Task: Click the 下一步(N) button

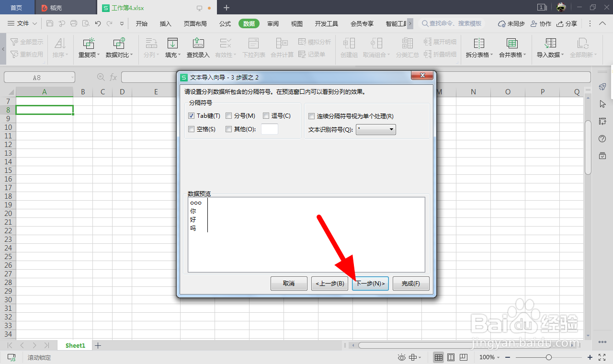Action: coord(370,283)
